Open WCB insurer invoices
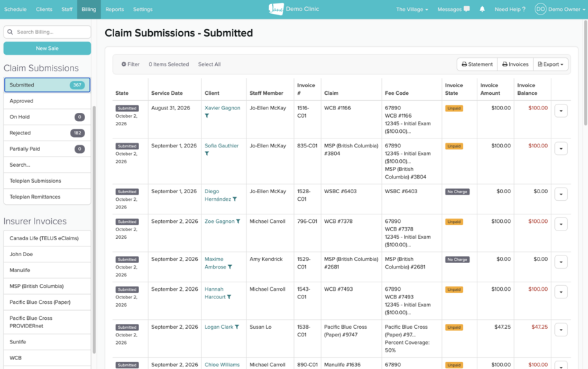The height and width of the screenshot is (369, 588). 47,358
